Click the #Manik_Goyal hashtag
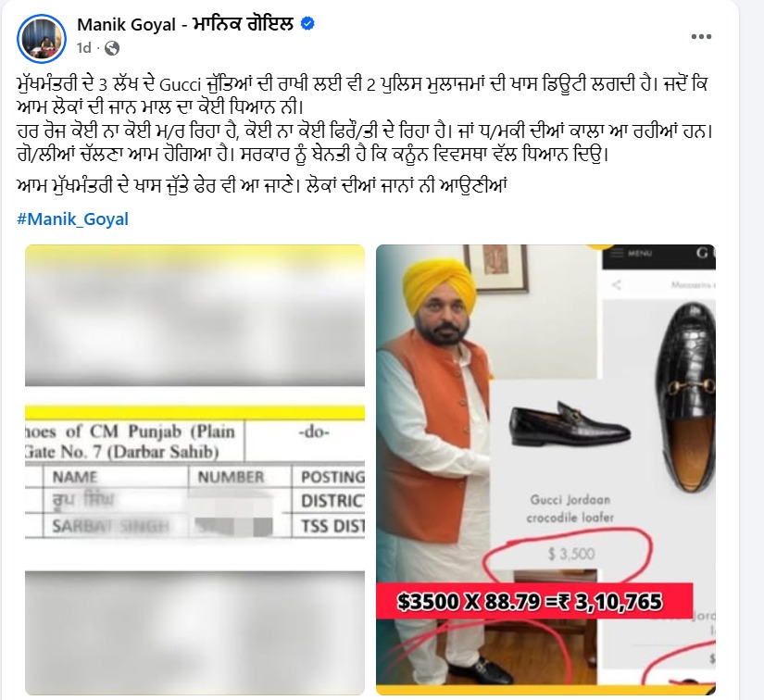This screenshot has width=764, height=700. click(x=72, y=219)
